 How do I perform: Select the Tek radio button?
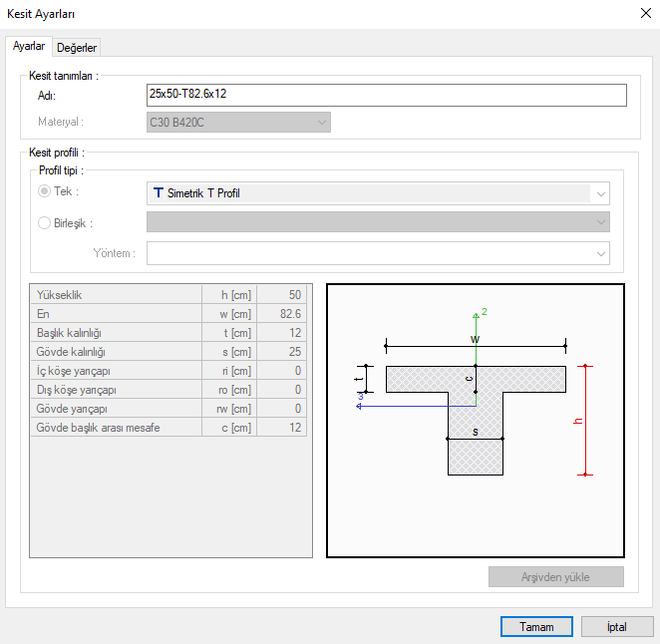pyautogui.click(x=45, y=192)
